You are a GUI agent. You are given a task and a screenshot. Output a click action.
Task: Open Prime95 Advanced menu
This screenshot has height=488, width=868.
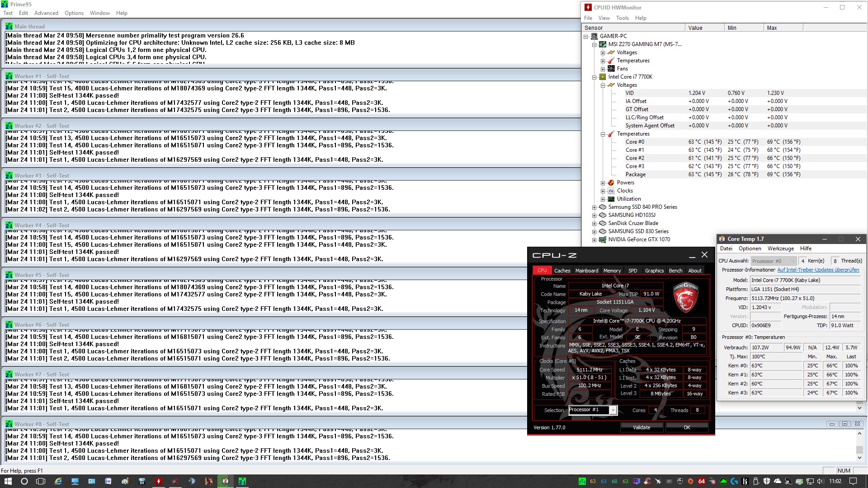tap(46, 13)
